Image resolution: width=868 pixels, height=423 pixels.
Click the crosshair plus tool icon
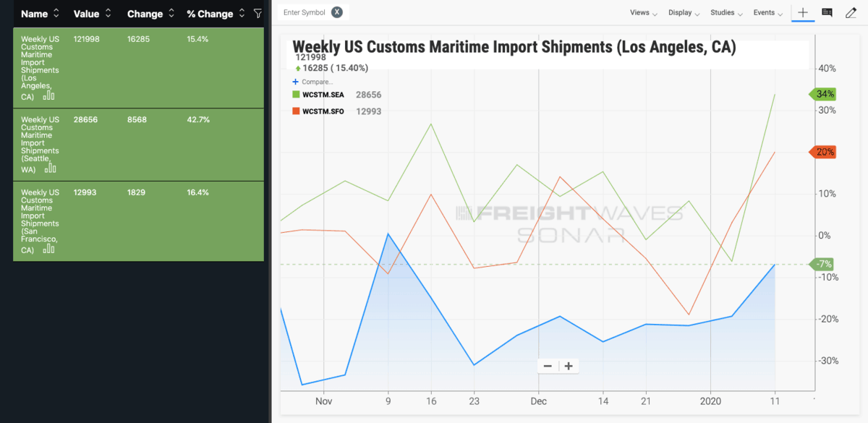(803, 13)
